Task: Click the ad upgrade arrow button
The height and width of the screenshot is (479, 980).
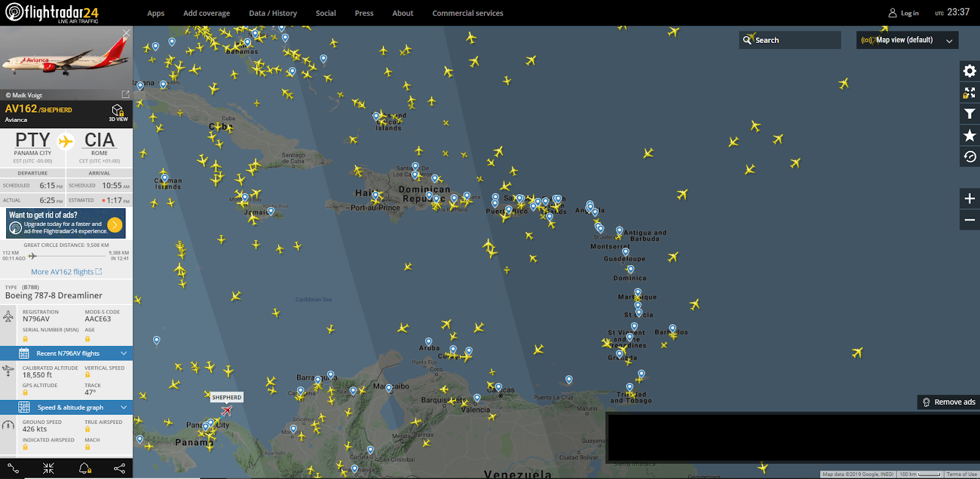Action: click(115, 225)
